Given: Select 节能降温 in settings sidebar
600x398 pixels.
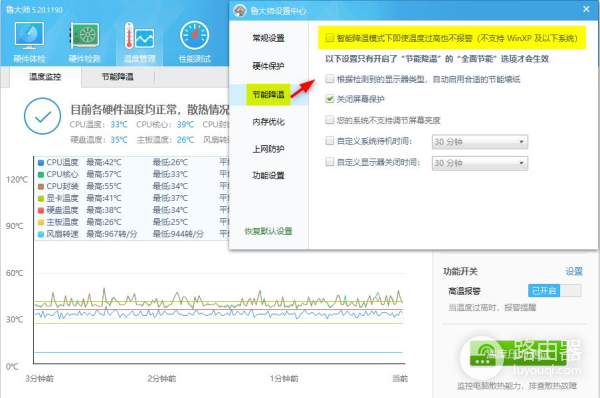Looking at the screenshot, I should point(268,94).
